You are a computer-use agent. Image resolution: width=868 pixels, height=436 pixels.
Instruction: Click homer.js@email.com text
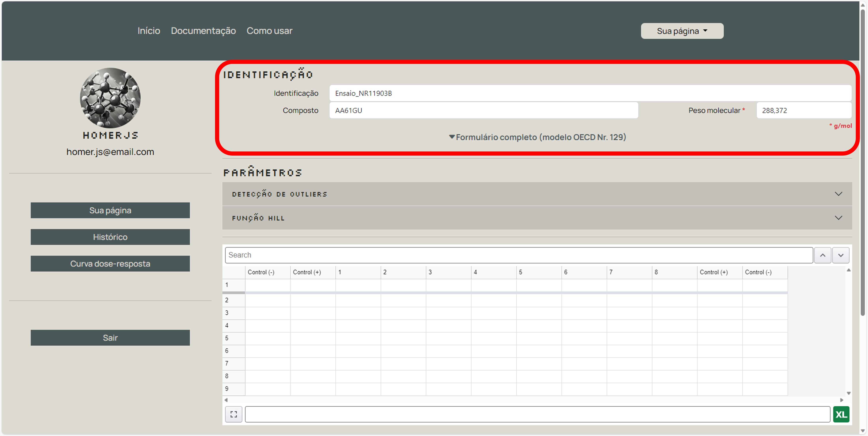110,152
